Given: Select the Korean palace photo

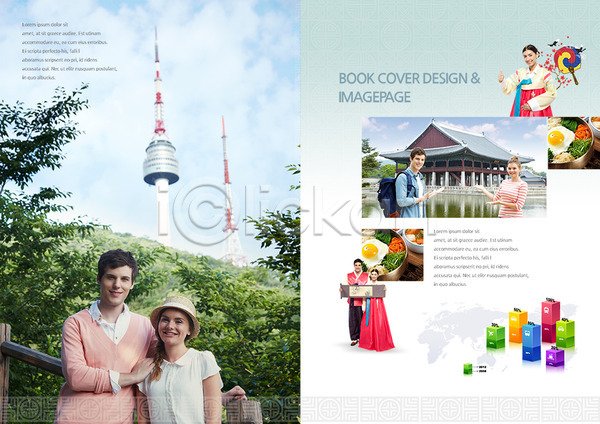Looking at the screenshot, I should 454,167.
